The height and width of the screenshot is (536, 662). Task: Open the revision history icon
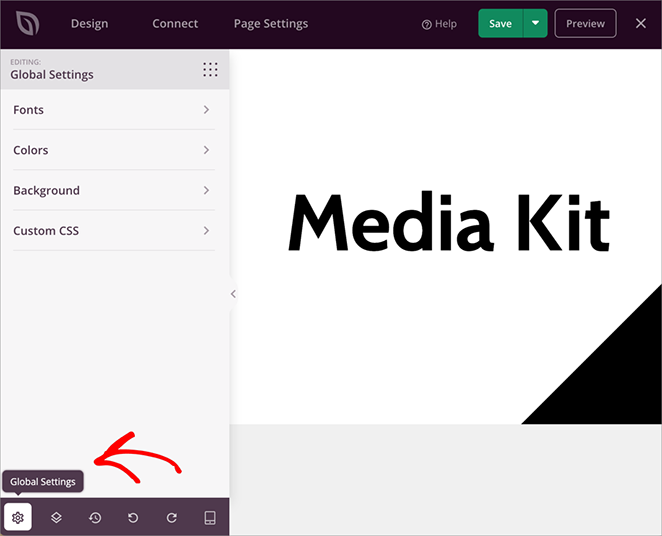coord(95,517)
